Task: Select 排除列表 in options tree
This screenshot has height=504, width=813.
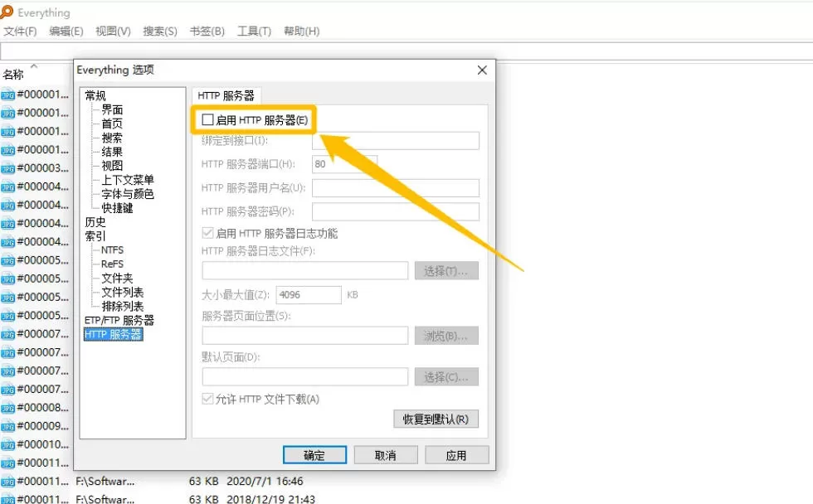Action: pyautogui.click(x=123, y=306)
